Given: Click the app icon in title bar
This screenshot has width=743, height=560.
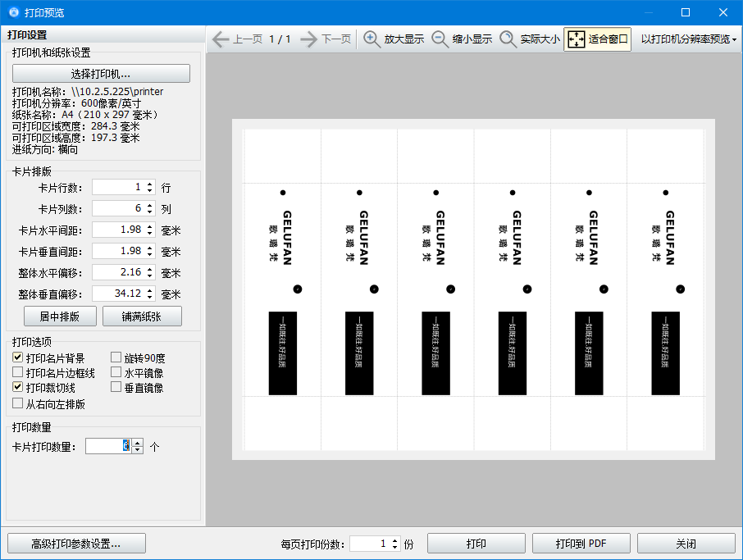Looking at the screenshot, I should pyautogui.click(x=14, y=12).
